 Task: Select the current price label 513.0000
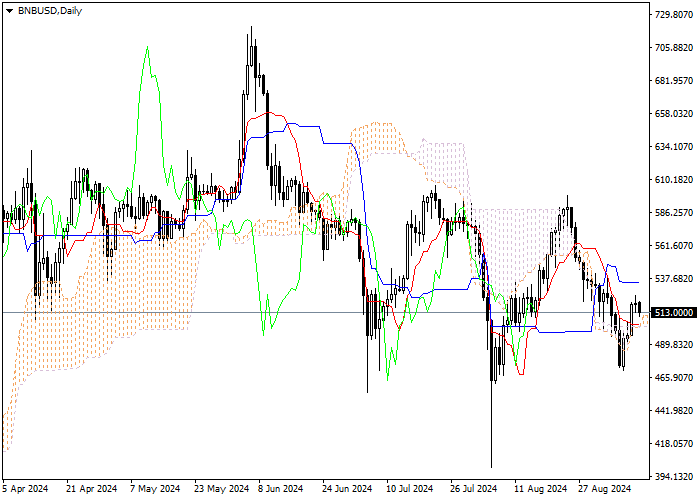(674, 312)
